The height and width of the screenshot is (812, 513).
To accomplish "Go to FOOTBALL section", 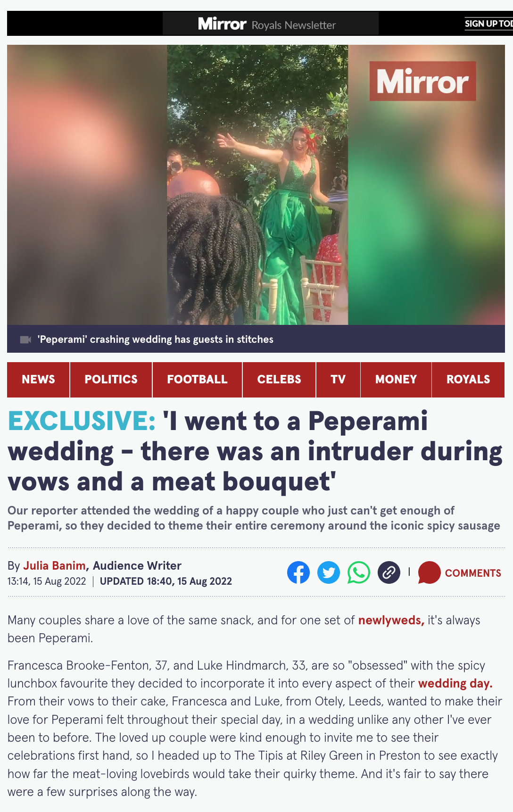I will pyautogui.click(x=197, y=380).
